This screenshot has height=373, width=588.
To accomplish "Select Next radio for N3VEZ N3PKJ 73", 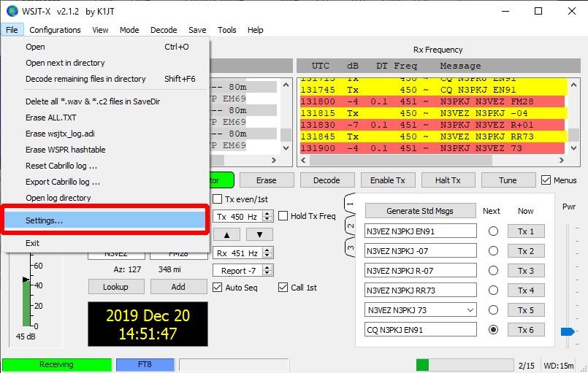I will pyautogui.click(x=494, y=310).
